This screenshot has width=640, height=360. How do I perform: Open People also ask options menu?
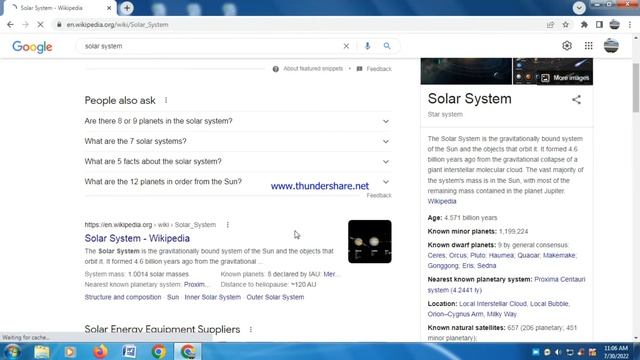coord(166,100)
